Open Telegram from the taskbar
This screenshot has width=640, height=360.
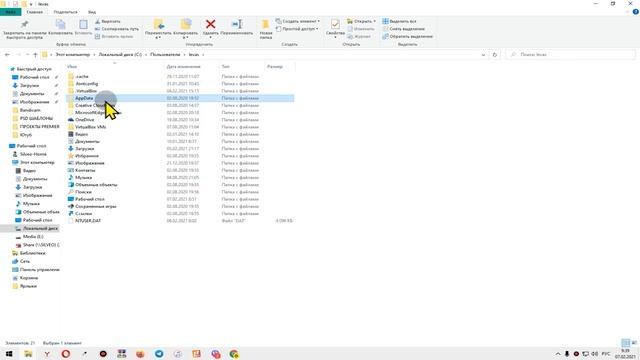pyautogui.click(x=159, y=354)
